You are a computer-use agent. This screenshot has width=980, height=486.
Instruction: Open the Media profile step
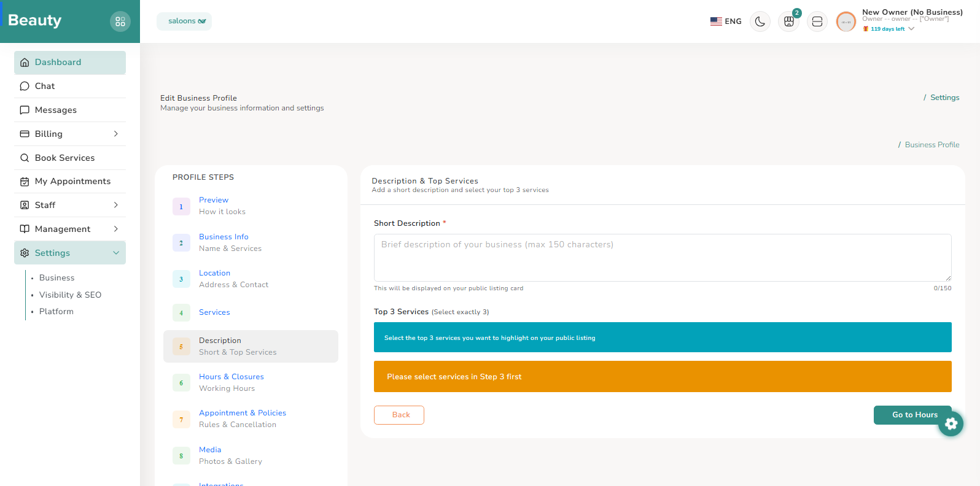(x=251, y=456)
